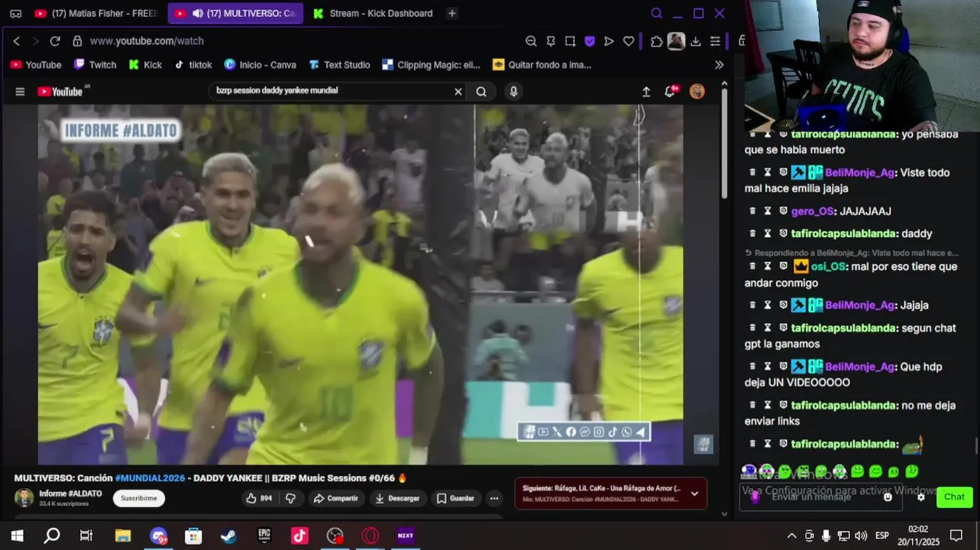Reload the YouTube page
This screenshot has height=550, width=980.
[x=55, y=41]
